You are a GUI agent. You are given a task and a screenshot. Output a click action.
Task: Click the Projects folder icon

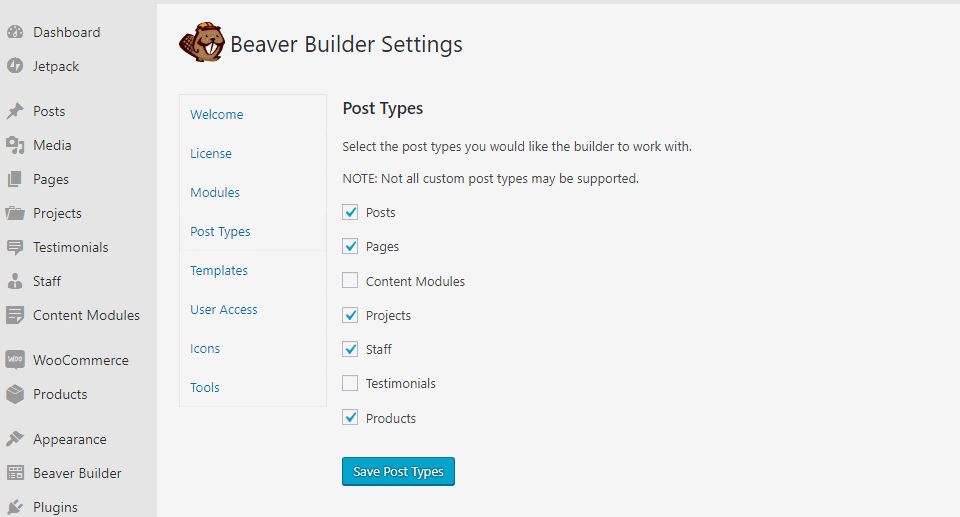15,213
